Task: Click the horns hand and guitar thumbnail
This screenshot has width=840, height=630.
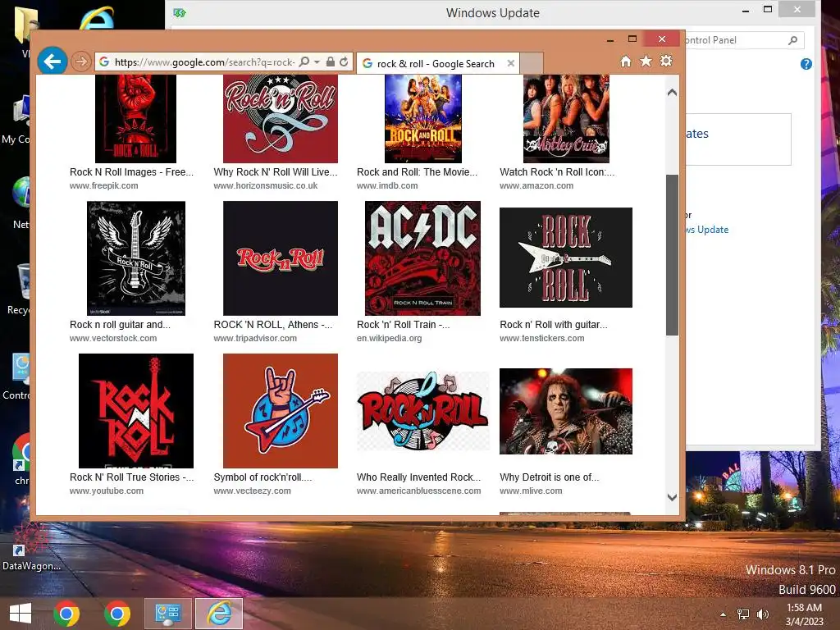Action: (x=281, y=411)
